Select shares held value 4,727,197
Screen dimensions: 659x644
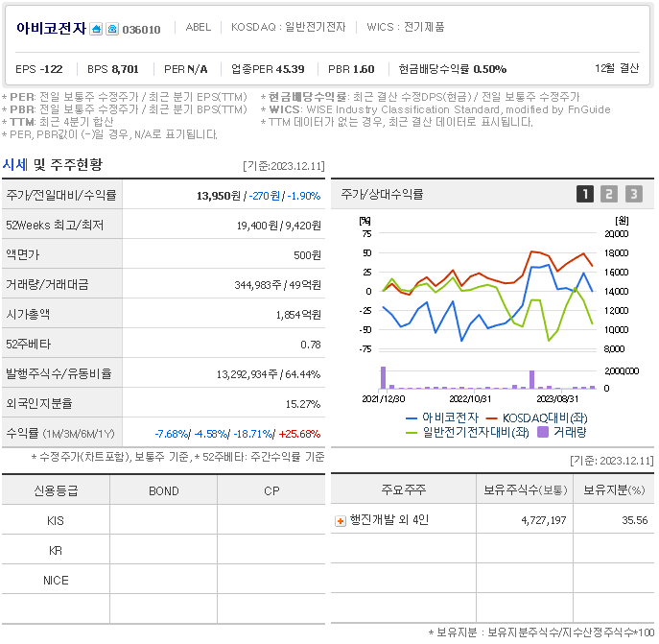click(x=544, y=521)
